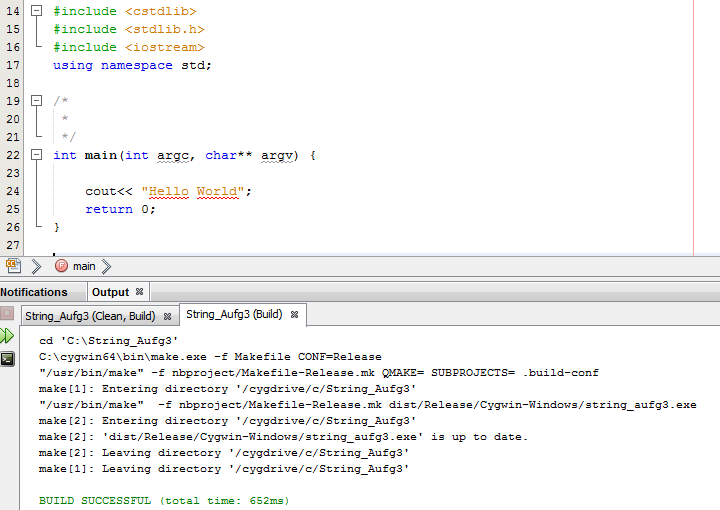
Task: Click the "Hello World" string literal
Action: pos(192,191)
